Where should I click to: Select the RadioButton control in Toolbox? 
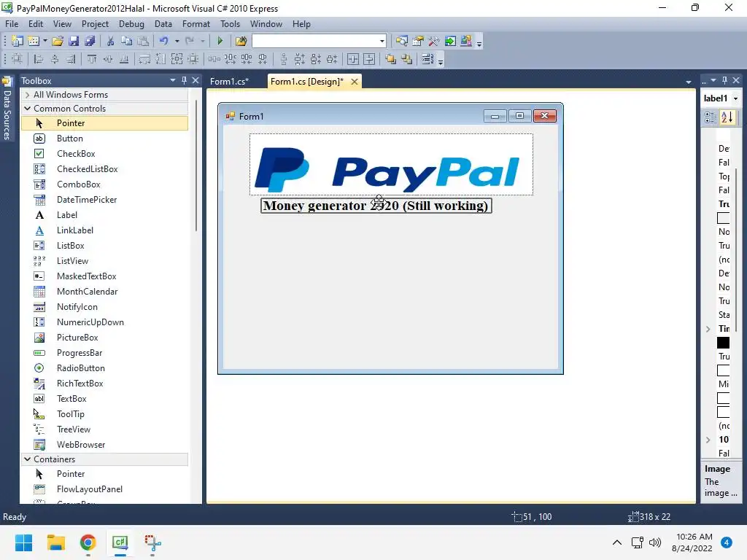tap(105, 368)
